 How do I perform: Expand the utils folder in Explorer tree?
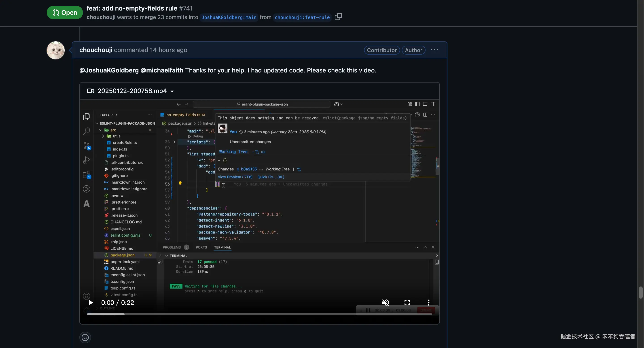coord(103,136)
